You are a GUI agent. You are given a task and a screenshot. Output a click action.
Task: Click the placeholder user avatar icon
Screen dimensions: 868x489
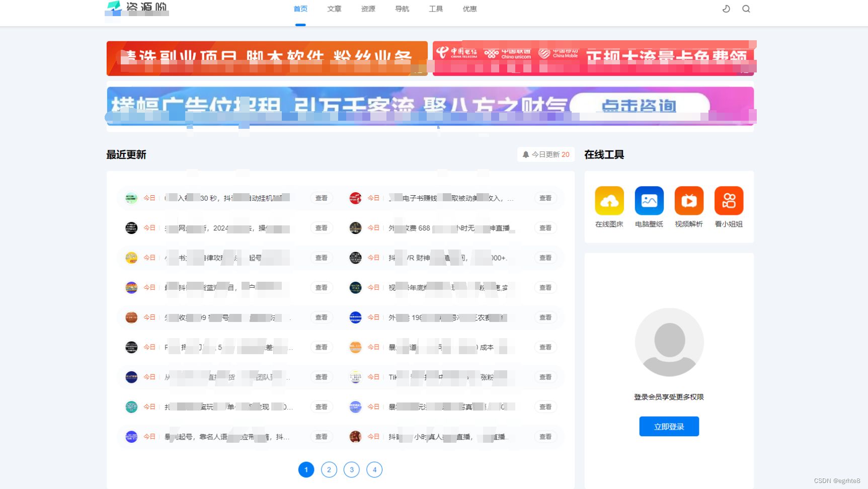(x=669, y=342)
